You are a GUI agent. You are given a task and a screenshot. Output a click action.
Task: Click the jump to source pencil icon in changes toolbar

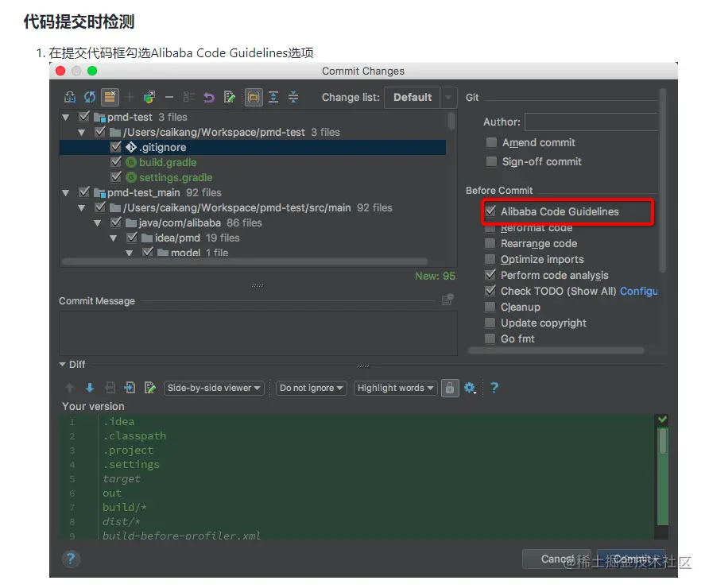click(x=229, y=97)
